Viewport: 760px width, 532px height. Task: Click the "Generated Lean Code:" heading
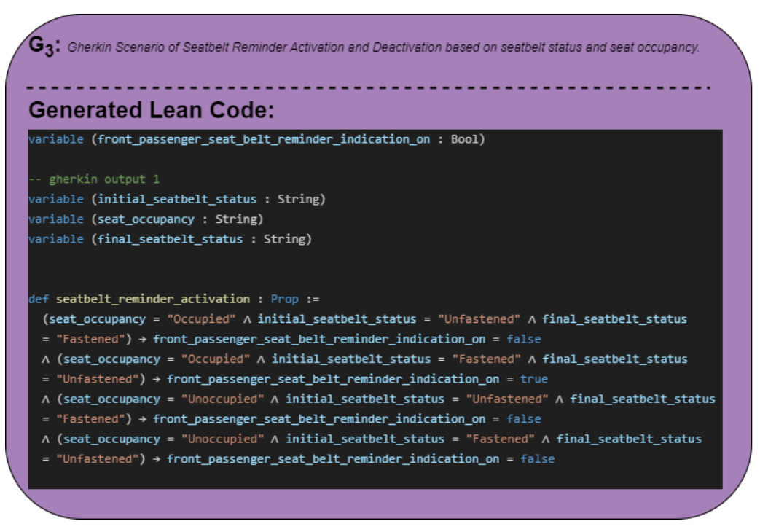pos(151,111)
